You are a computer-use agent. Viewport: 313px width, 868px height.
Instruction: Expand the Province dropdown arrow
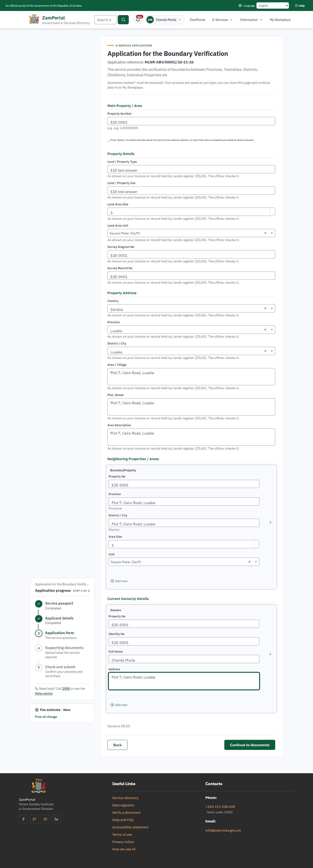pyautogui.click(x=272, y=329)
